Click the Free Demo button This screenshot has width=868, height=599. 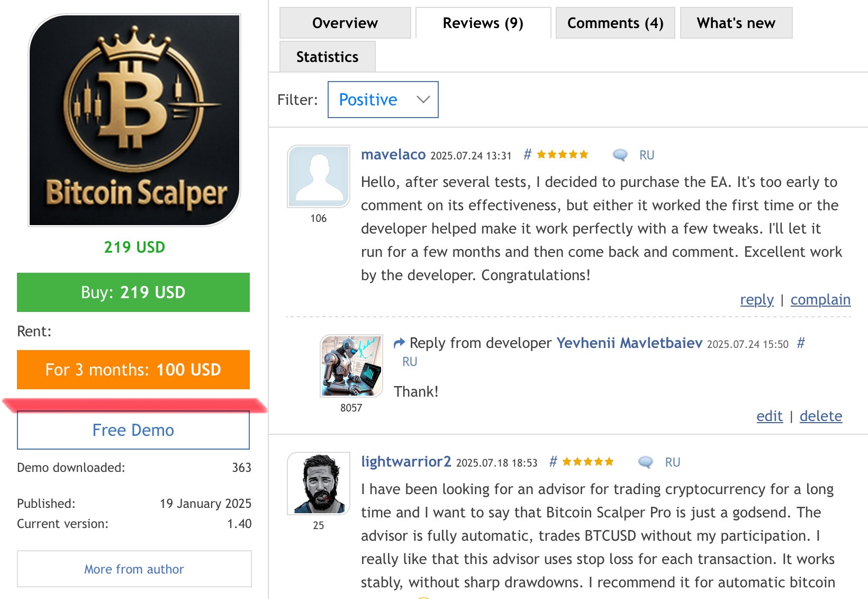pyautogui.click(x=133, y=430)
